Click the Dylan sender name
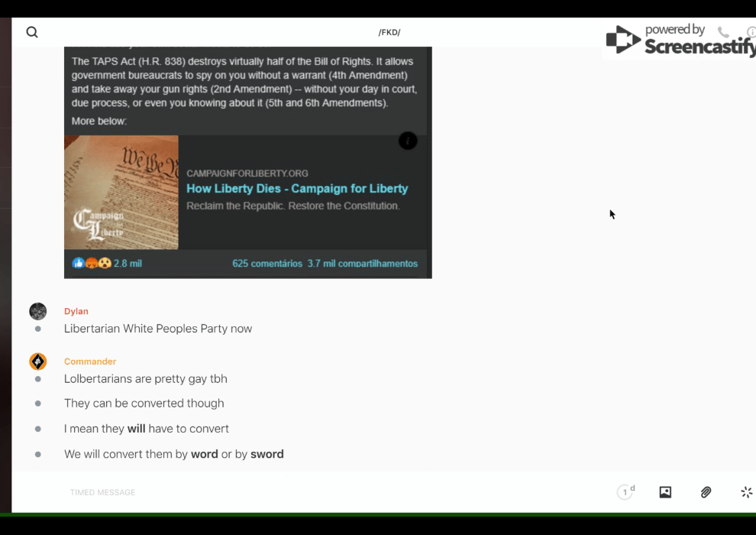The image size is (756, 535). tap(76, 311)
